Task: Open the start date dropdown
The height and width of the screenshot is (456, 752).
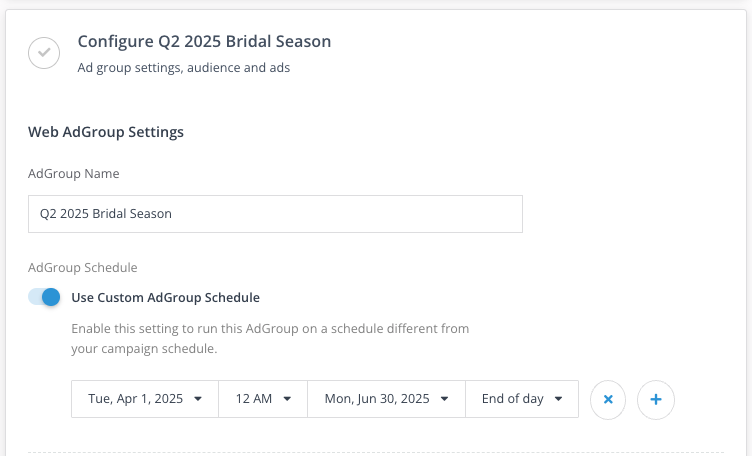Action: click(x=145, y=399)
